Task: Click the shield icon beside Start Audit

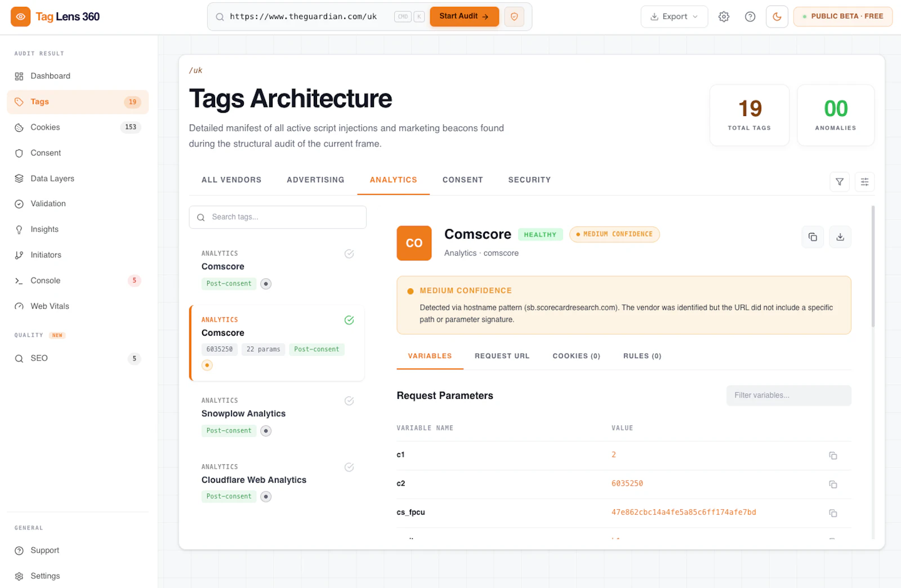Action: point(514,17)
